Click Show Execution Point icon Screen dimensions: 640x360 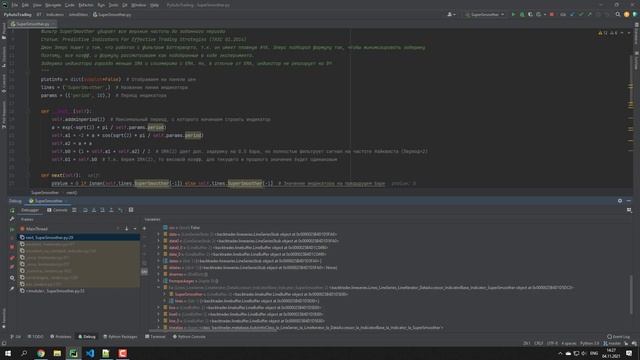[74, 210]
